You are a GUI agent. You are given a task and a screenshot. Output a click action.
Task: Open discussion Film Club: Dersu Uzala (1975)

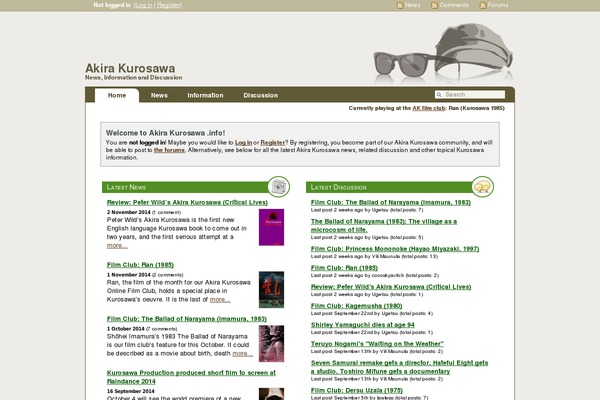point(357,390)
